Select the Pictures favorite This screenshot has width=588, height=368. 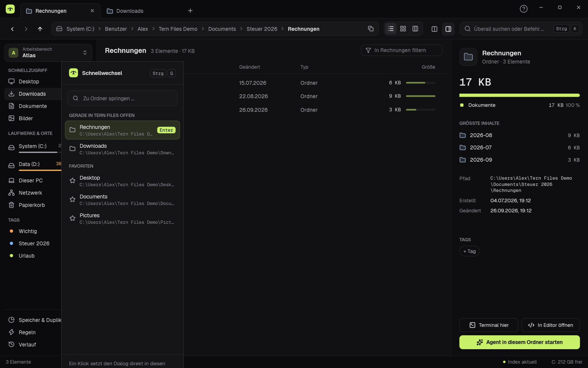point(122,219)
